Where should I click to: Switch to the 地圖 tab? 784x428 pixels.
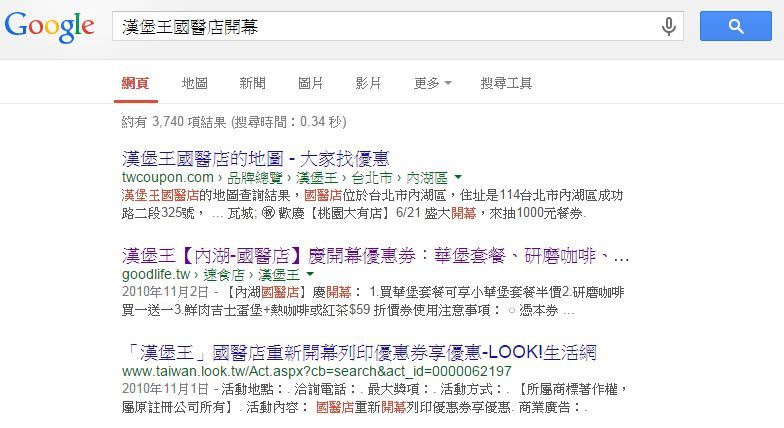pos(194,83)
